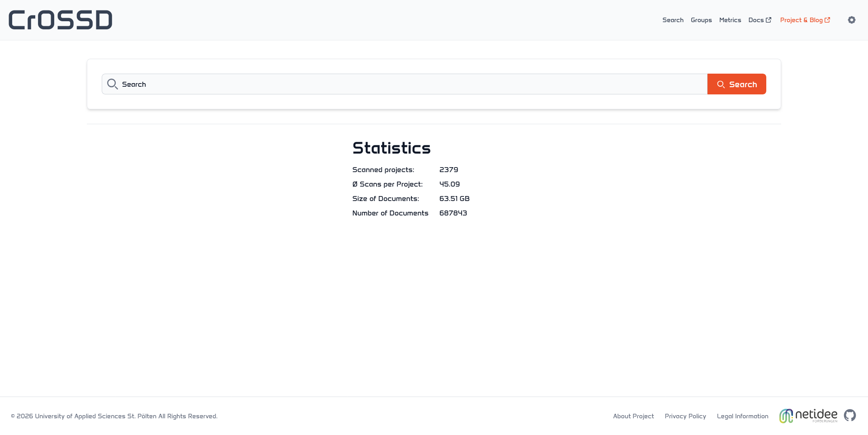
Task: Open the Groups page from the navigation
Action: 701,20
